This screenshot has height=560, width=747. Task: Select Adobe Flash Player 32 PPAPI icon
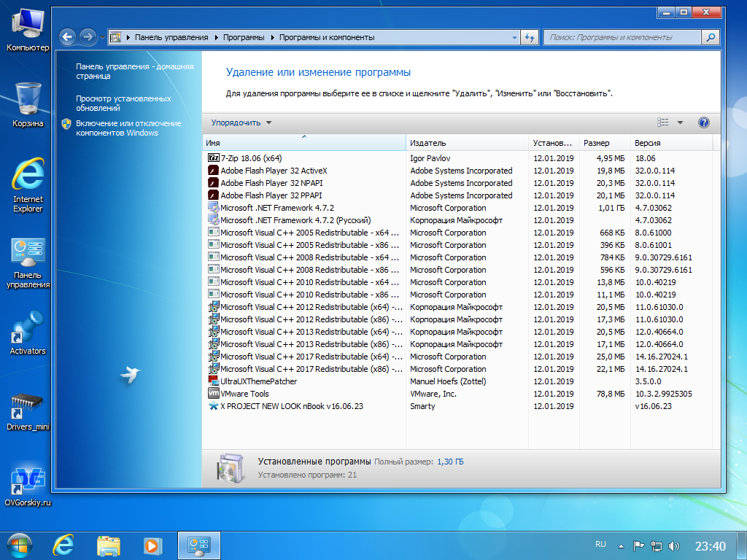[214, 195]
